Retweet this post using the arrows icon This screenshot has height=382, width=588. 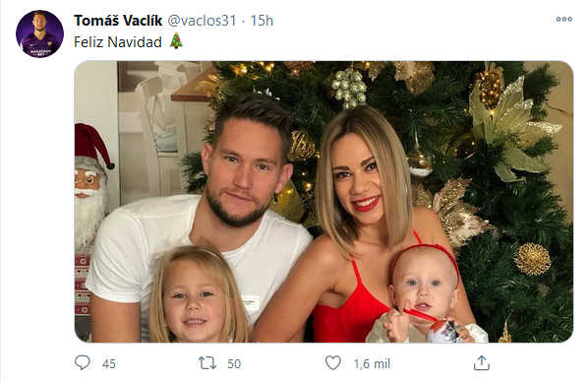pyautogui.click(x=207, y=363)
